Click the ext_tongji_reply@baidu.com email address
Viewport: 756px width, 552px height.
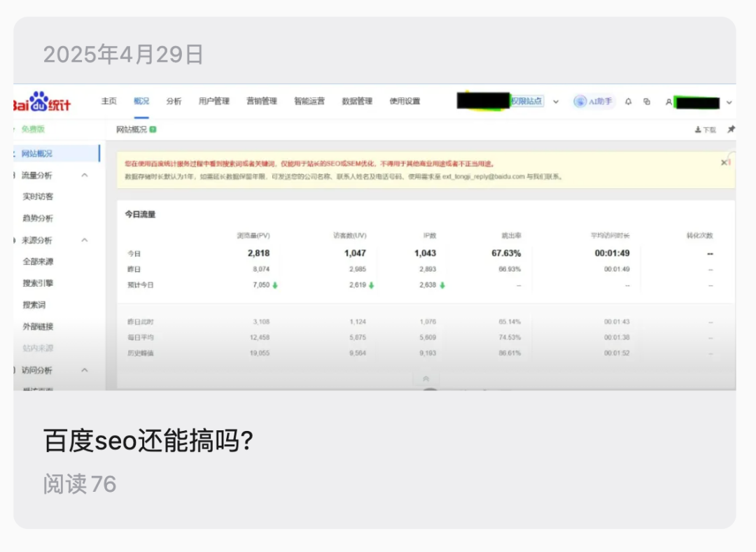point(484,177)
